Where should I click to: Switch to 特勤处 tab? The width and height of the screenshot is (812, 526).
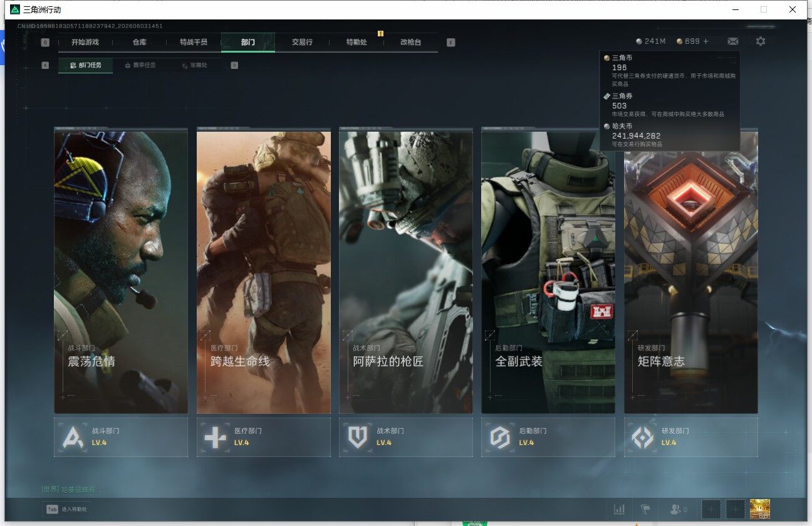(357, 43)
